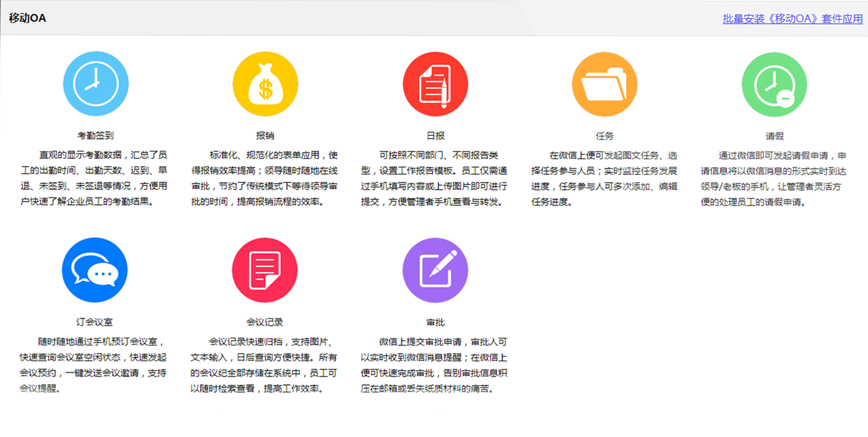Screen dimensions: 868x437
Task: Click the 审批 app title text
Action: click(x=435, y=322)
